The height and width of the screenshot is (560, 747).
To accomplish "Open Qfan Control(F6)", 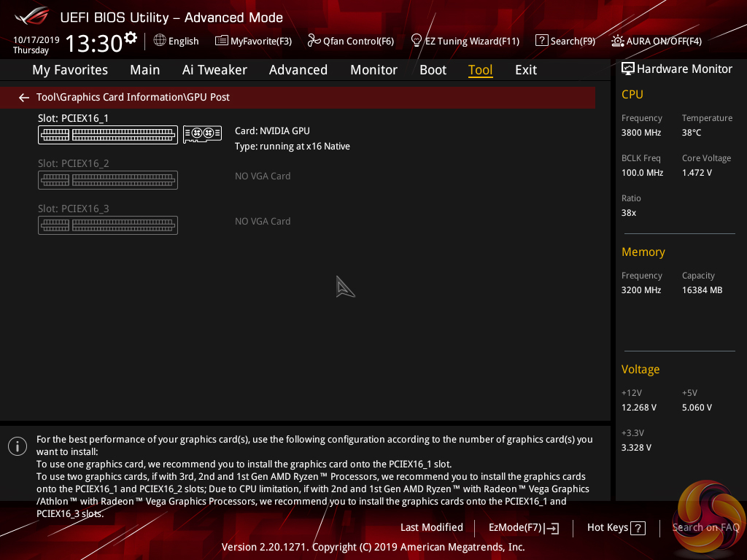I will tap(351, 41).
